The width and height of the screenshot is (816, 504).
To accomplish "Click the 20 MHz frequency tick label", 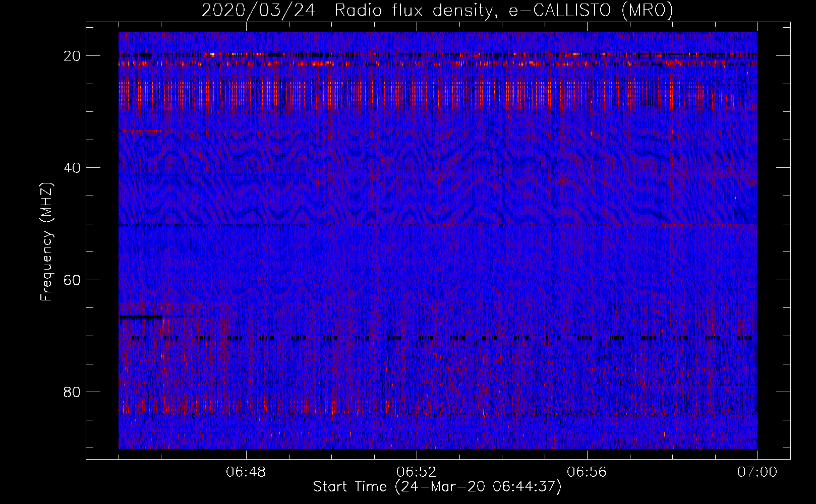I will (73, 56).
